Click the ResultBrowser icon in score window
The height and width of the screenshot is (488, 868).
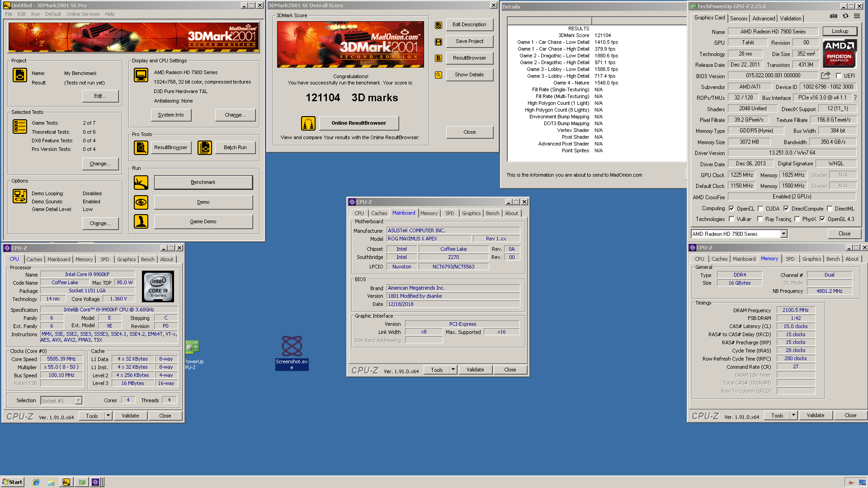pos(438,58)
